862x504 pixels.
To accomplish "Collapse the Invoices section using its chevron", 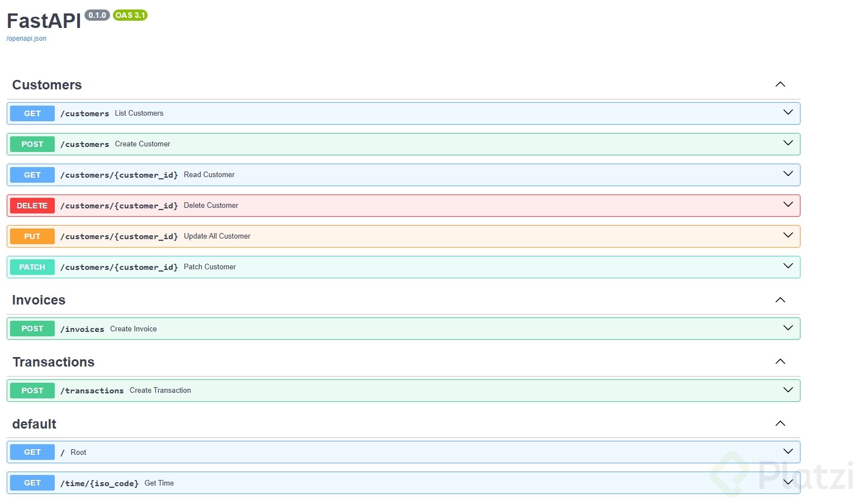I will [x=780, y=300].
